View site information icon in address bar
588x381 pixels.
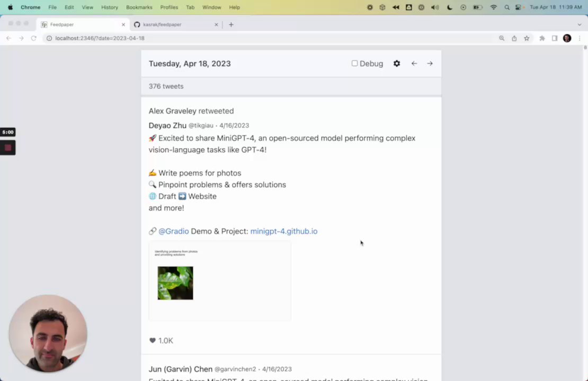[x=49, y=38]
